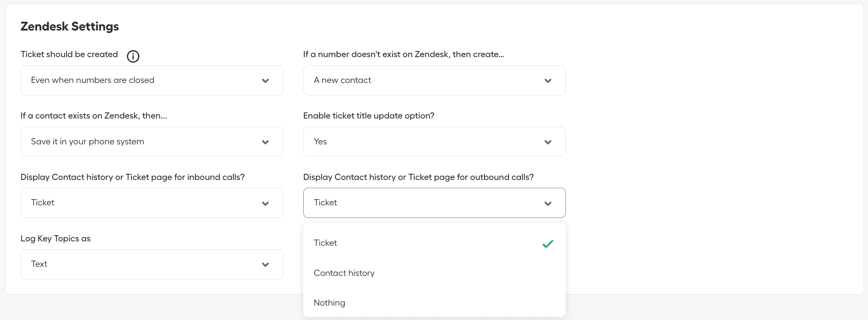
Task: Open the "If a number doesn't exist" dropdown
Action: [434, 80]
